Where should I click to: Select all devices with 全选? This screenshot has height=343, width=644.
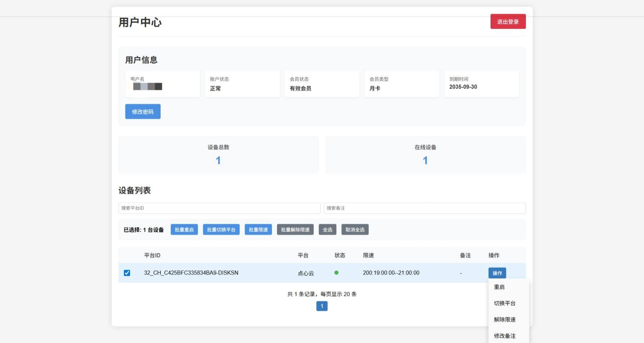click(x=327, y=230)
